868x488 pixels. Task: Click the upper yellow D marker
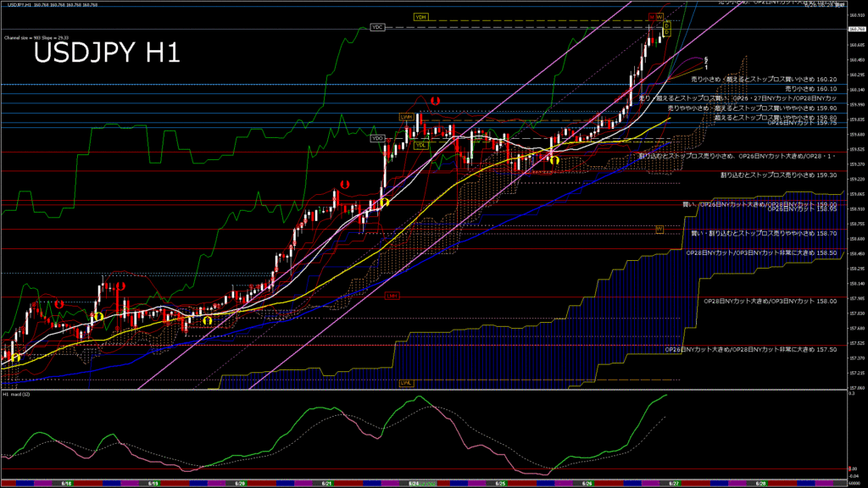click(667, 25)
